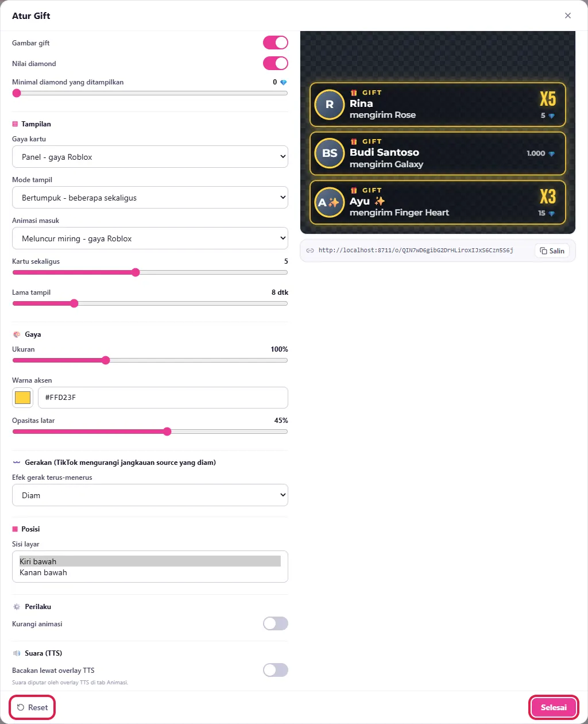Choose Kiri bawah screen side option
Screen dimensions: 588x724
150,561
